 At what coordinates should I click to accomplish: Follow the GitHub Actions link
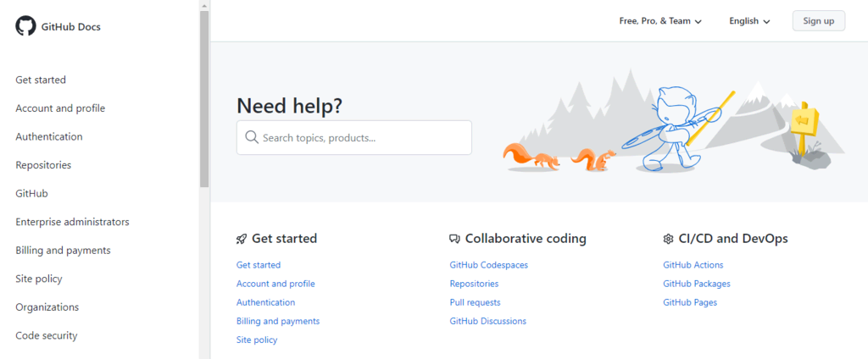coord(693,265)
